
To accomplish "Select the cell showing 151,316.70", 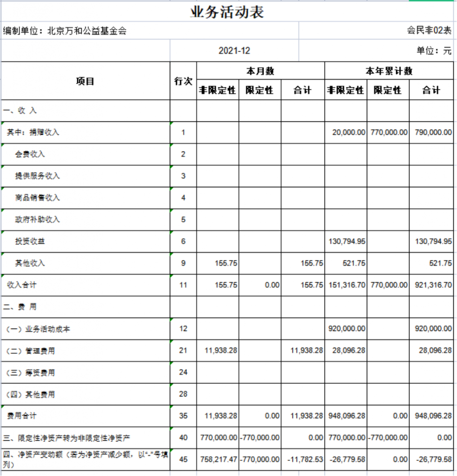I will coord(345,285).
